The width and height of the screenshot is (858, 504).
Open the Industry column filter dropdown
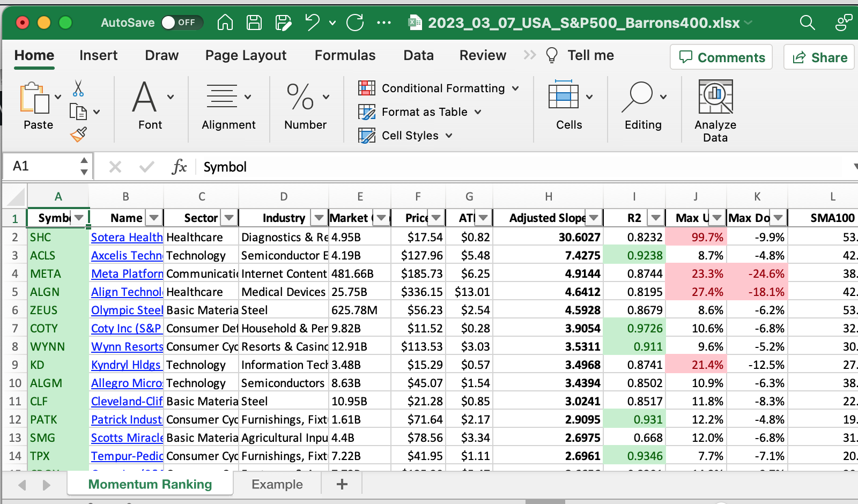319,218
